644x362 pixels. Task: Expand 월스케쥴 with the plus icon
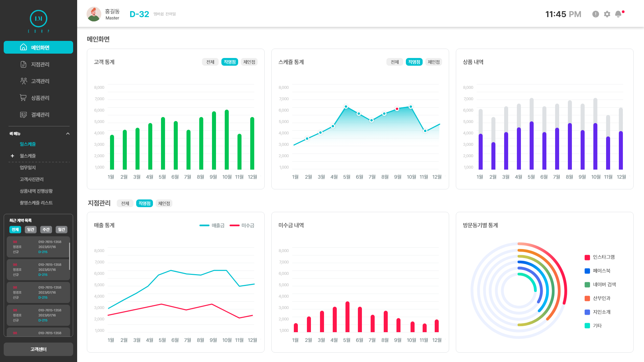(x=12, y=156)
